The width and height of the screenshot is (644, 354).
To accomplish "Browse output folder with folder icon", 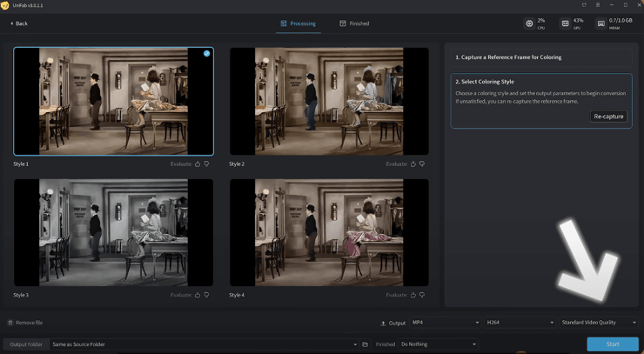I will tap(366, 344).
